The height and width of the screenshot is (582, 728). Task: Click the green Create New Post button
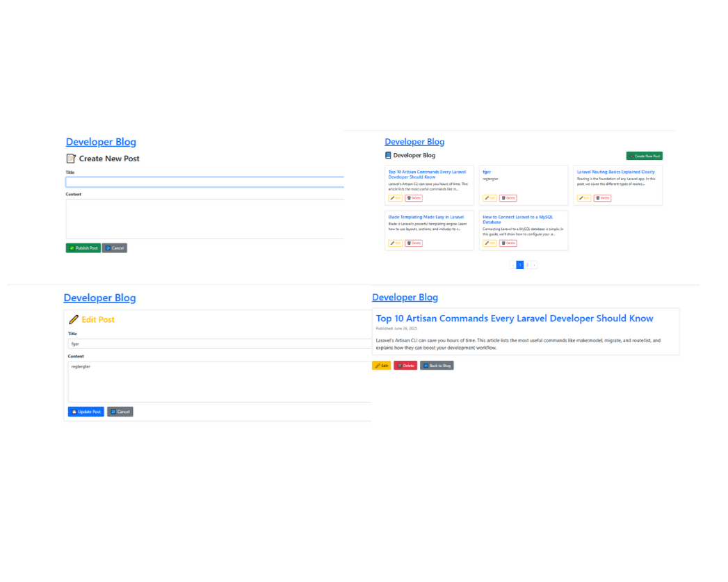click(x=644, y=156)
